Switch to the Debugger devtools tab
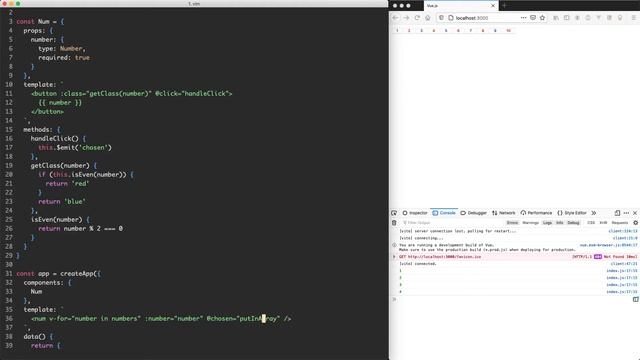This screenshot has height=360, width=640. [473, 213]
